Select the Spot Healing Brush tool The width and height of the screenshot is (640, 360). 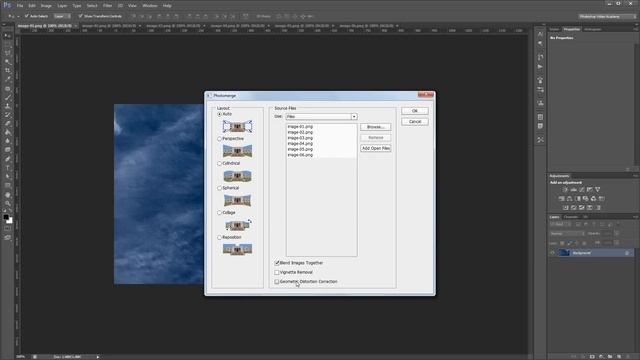[7, 88]
